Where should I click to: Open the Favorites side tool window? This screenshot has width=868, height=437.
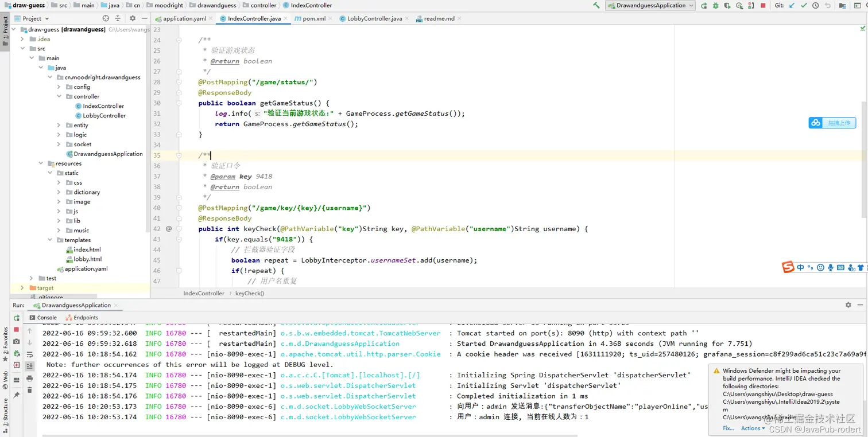click(x=5, y=344)
